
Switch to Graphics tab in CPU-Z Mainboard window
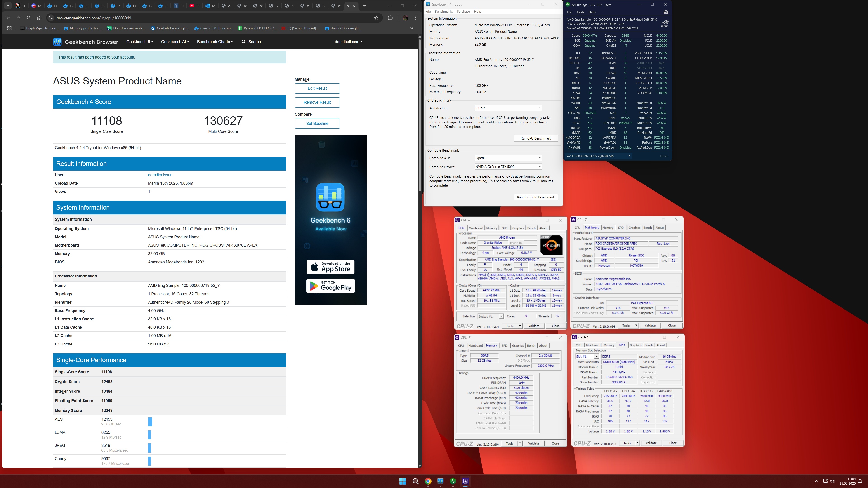634,228
